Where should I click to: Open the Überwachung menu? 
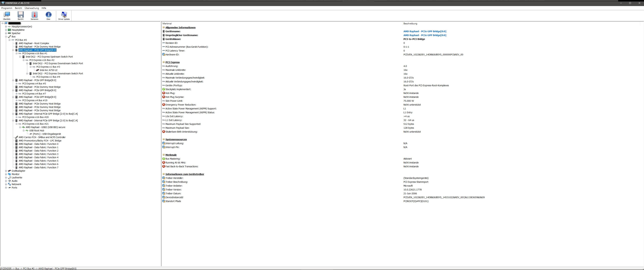32,8
